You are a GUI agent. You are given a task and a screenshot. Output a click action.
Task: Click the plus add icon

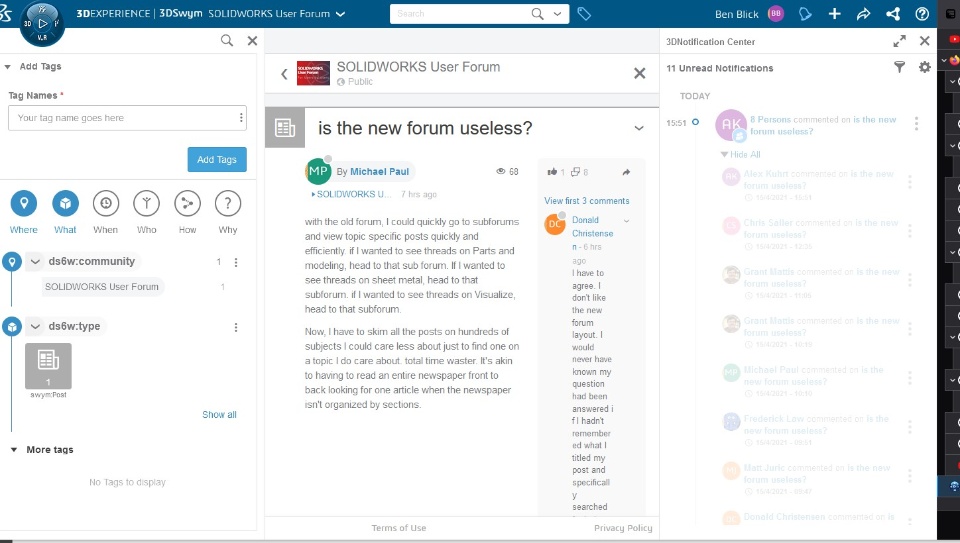834,13
